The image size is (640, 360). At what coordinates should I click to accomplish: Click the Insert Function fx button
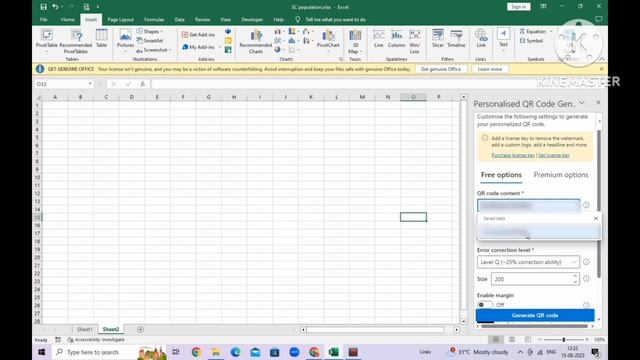[142, 84]
